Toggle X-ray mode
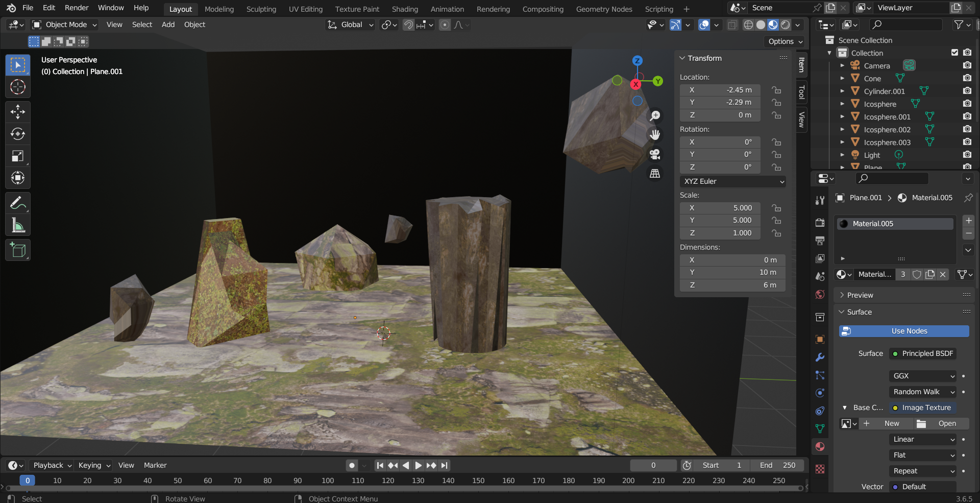This screenshot has height=503, width=980. pos(732,25)
